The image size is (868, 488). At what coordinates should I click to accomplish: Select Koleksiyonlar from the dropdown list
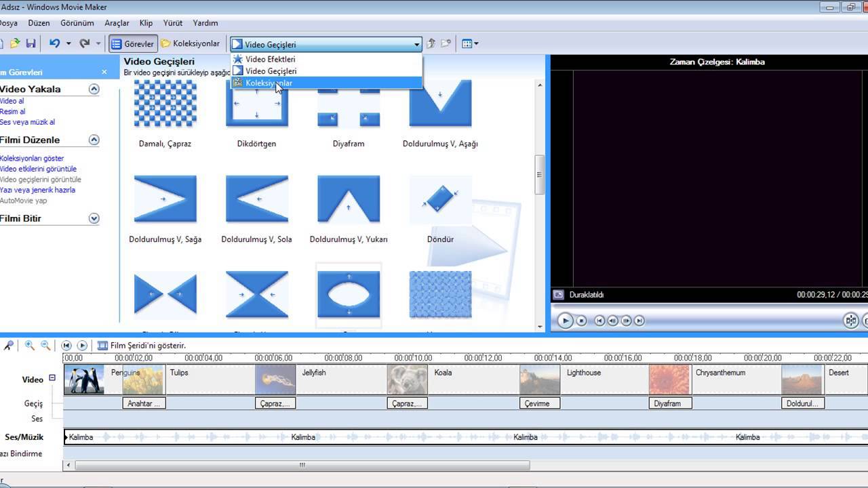[269, 83]
